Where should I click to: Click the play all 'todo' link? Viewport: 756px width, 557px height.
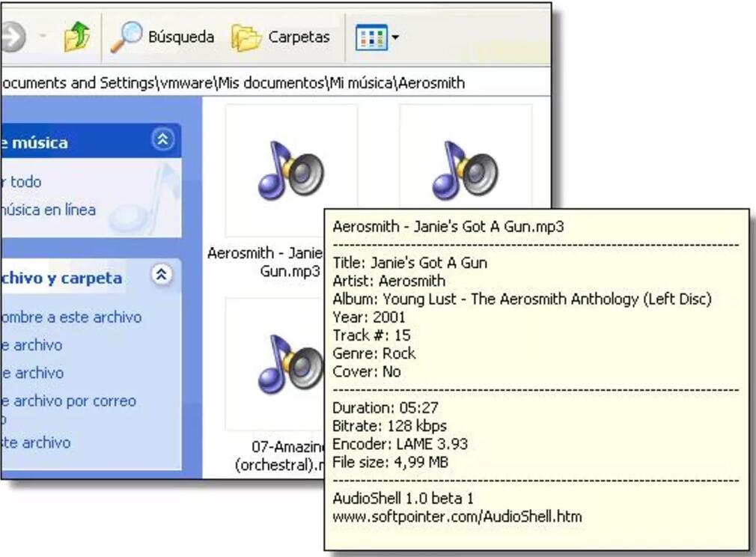[x=24, y=182]
